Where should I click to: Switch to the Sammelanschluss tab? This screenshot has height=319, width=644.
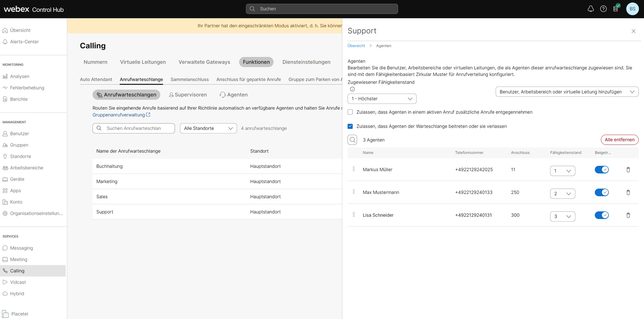[x=189, y=79]
